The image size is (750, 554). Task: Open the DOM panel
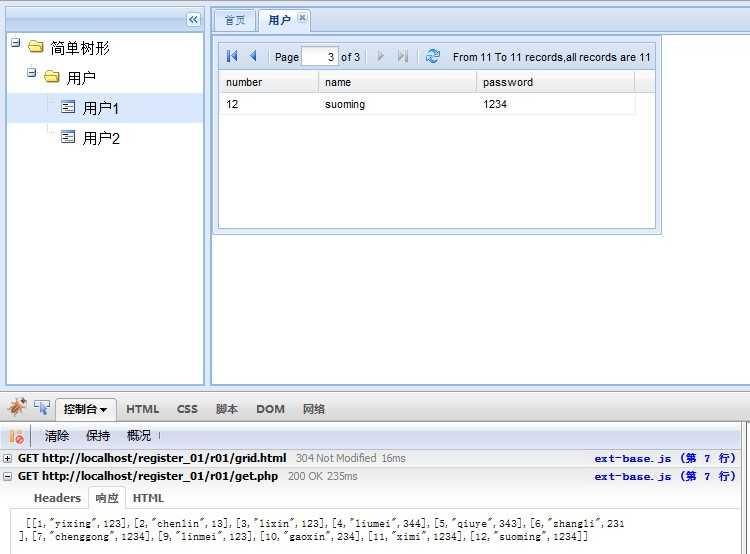(270, 410)
